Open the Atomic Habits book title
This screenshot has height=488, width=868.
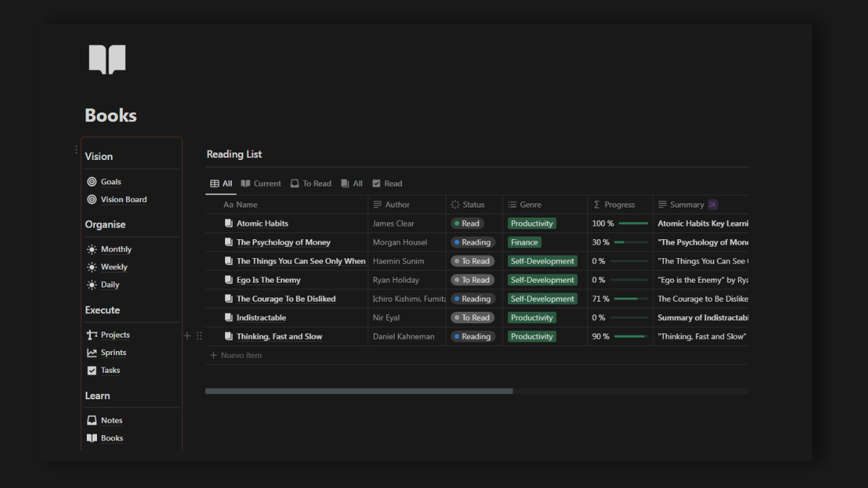pos(262,223)
